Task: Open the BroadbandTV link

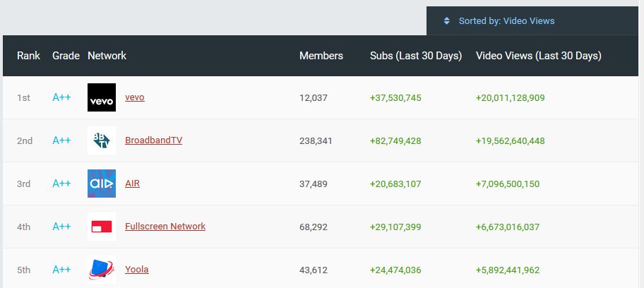Action: 154,140
